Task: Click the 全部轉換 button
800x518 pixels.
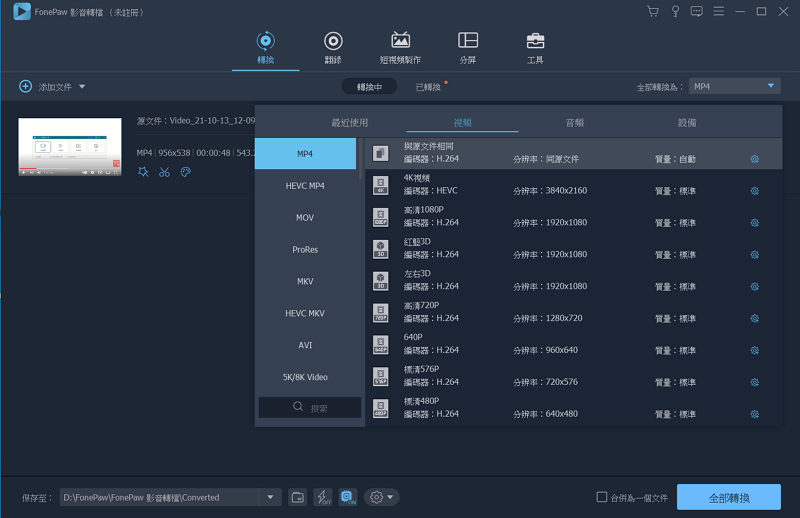Action: pos(729,497)
